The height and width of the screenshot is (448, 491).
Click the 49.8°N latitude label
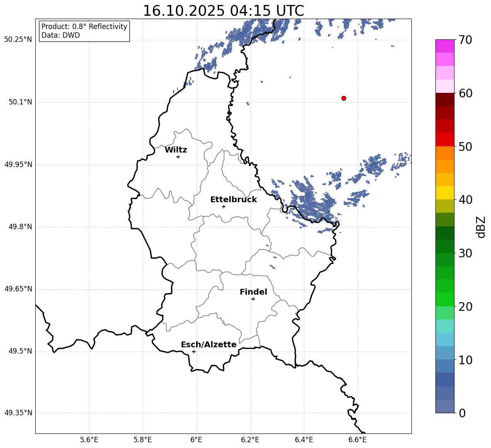20,227
